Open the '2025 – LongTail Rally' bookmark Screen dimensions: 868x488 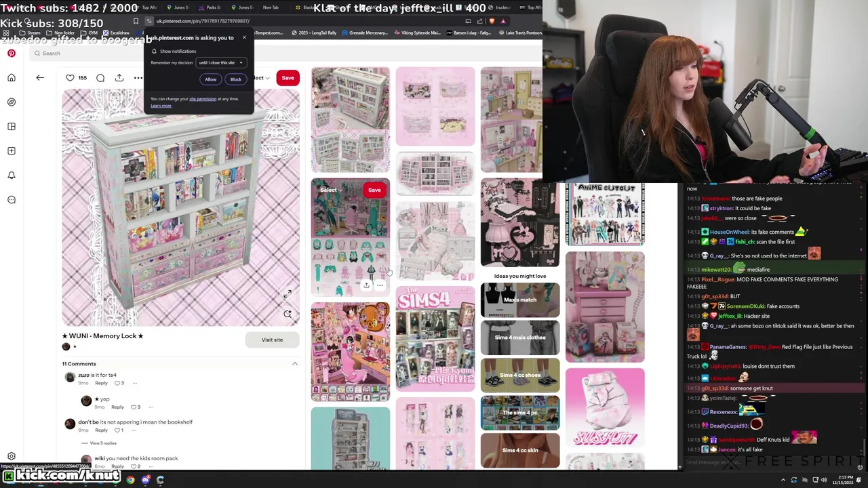pos(315,33)
